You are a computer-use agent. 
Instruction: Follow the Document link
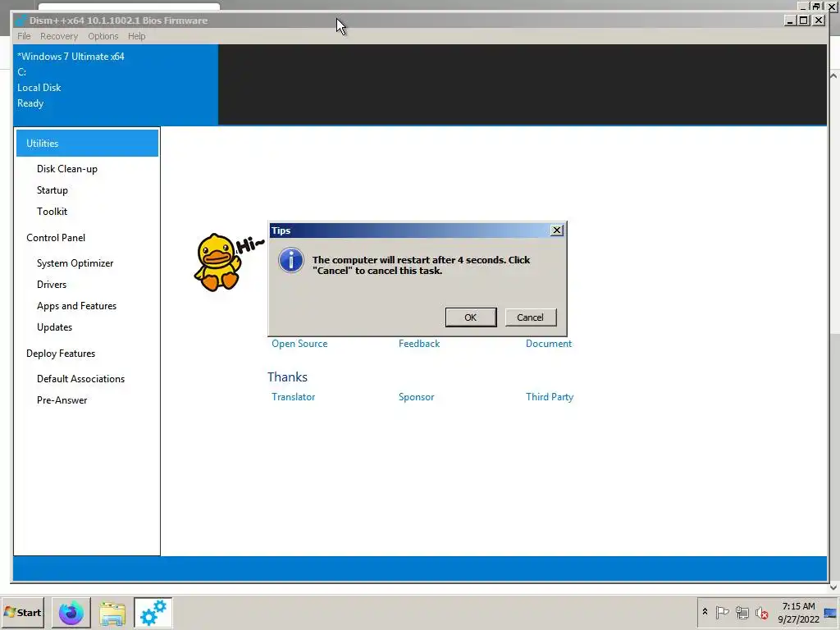coord(549,344)
